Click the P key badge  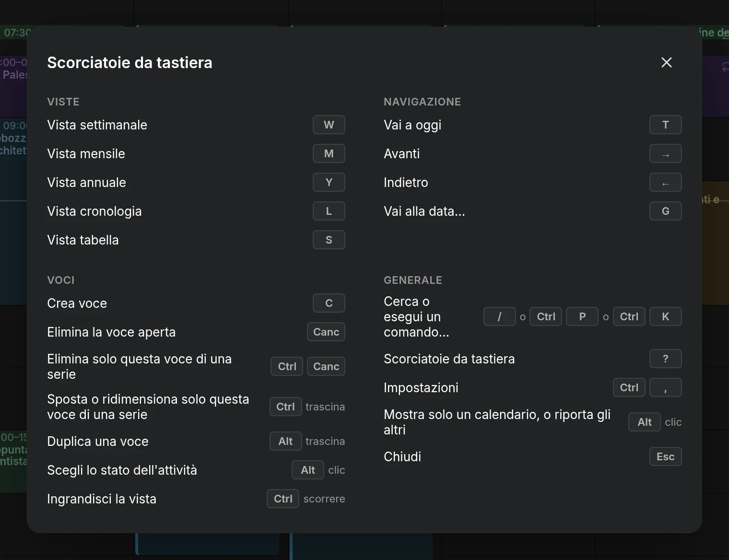tap(582, 316)
